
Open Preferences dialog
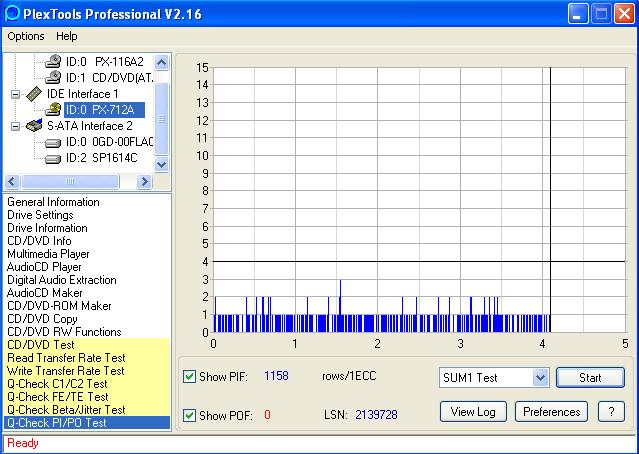[x=551, y=412]
